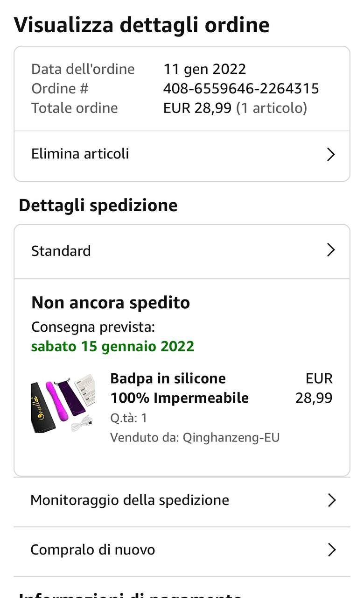This screenshot has width=364, height=598.
Task: Tap Compralo di nuovo
Action: point(92,550)
